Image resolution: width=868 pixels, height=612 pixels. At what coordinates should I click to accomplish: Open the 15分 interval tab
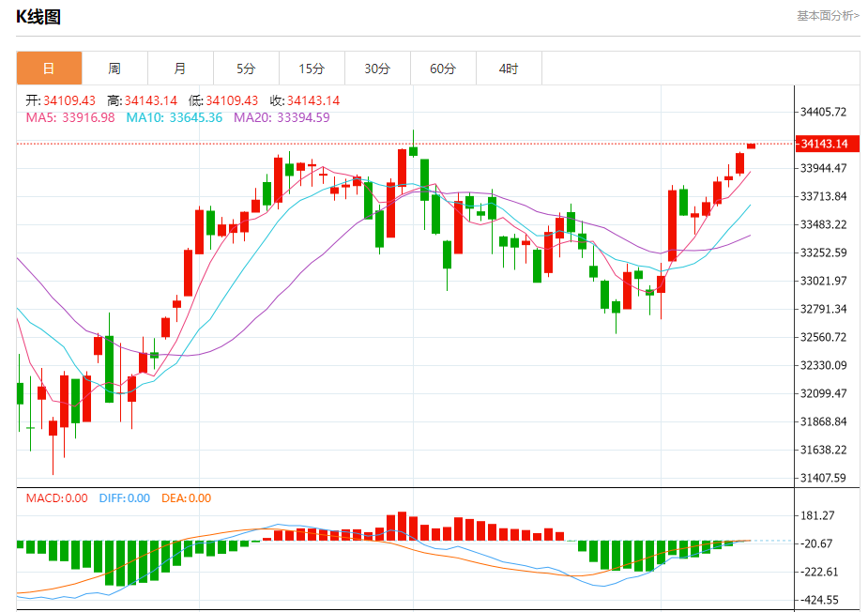click(x=312, y=69)
